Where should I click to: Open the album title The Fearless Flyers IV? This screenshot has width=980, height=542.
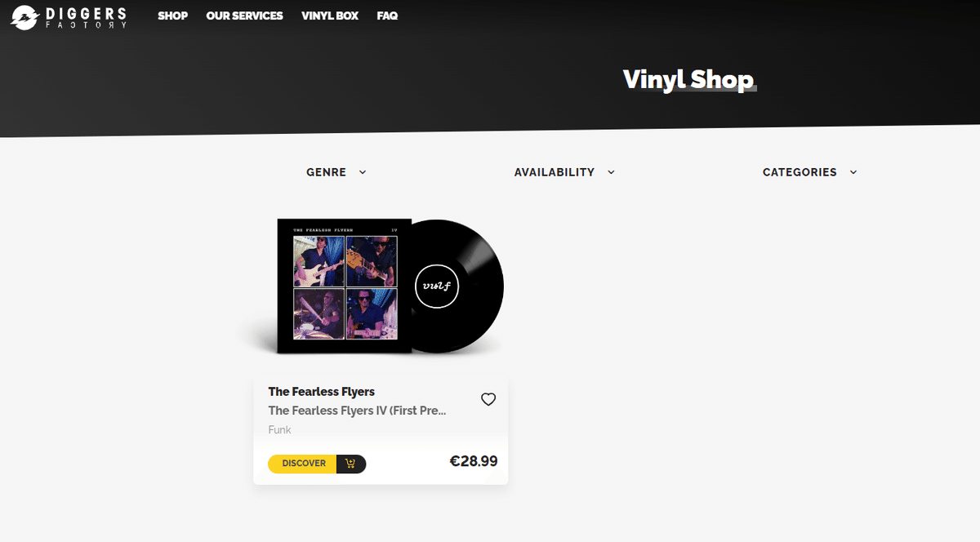pyautogui.click(x=357, y=411)
